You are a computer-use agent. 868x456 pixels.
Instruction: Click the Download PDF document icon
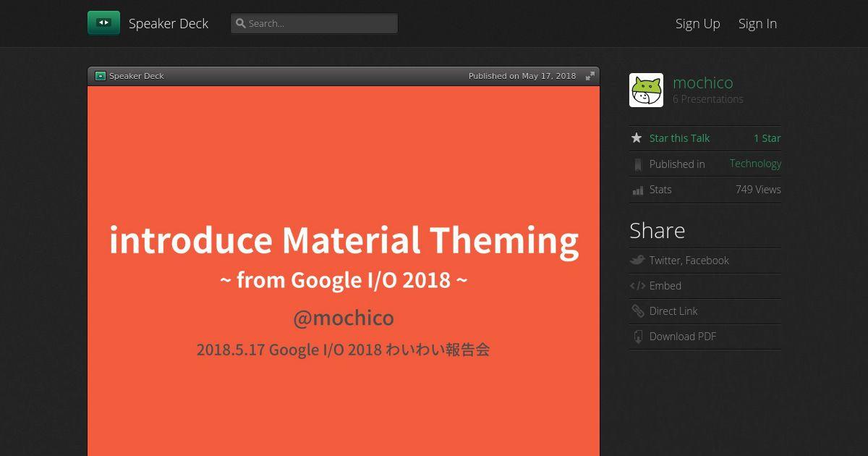(637, 337)
